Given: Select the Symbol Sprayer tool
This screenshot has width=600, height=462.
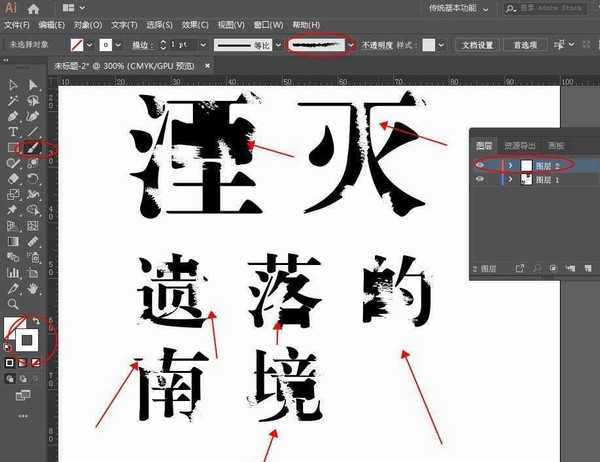Looking at the screenshot, I should (x=33, y=257).
